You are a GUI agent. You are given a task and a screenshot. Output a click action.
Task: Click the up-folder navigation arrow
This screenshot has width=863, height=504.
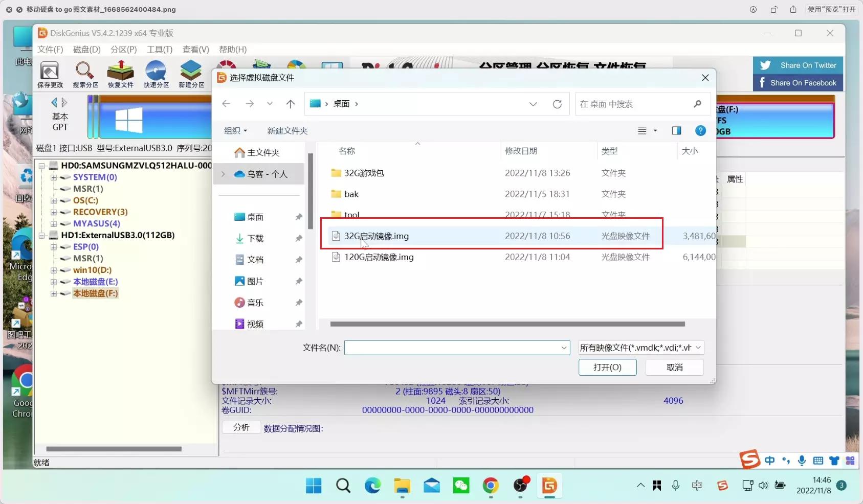290,104
